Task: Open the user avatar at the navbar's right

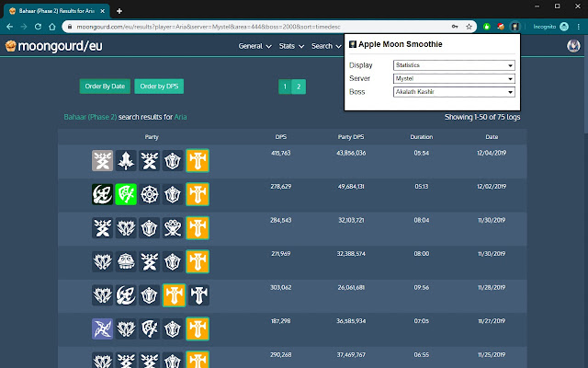Action: [x=573, y=46]
